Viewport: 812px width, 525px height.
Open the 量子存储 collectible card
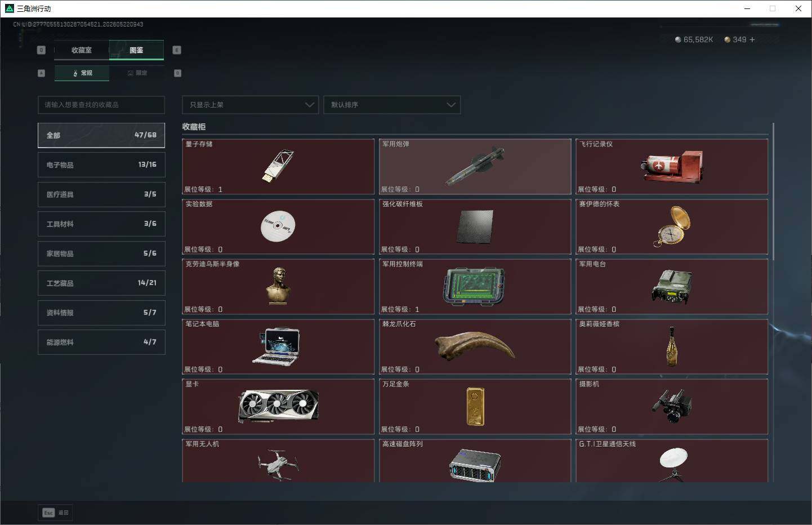278,167
